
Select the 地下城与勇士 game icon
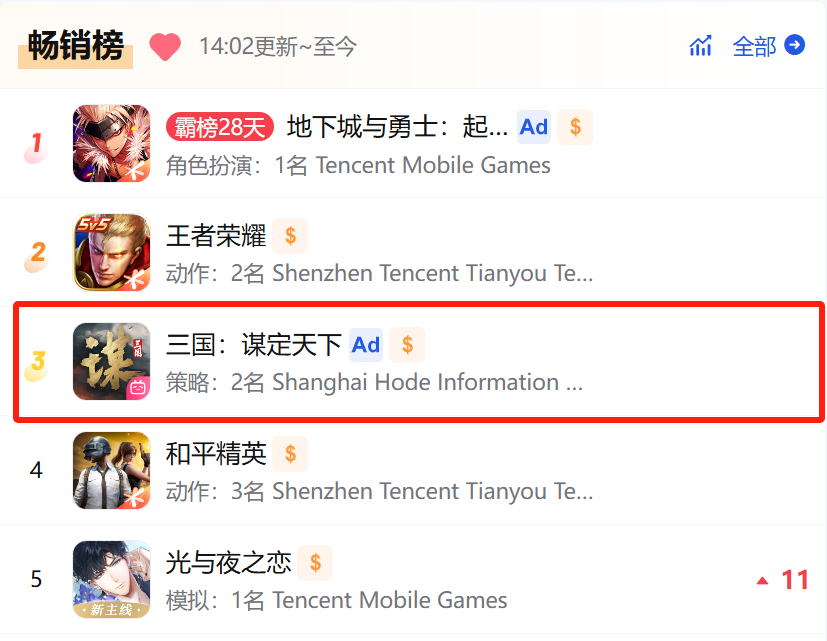111,143
